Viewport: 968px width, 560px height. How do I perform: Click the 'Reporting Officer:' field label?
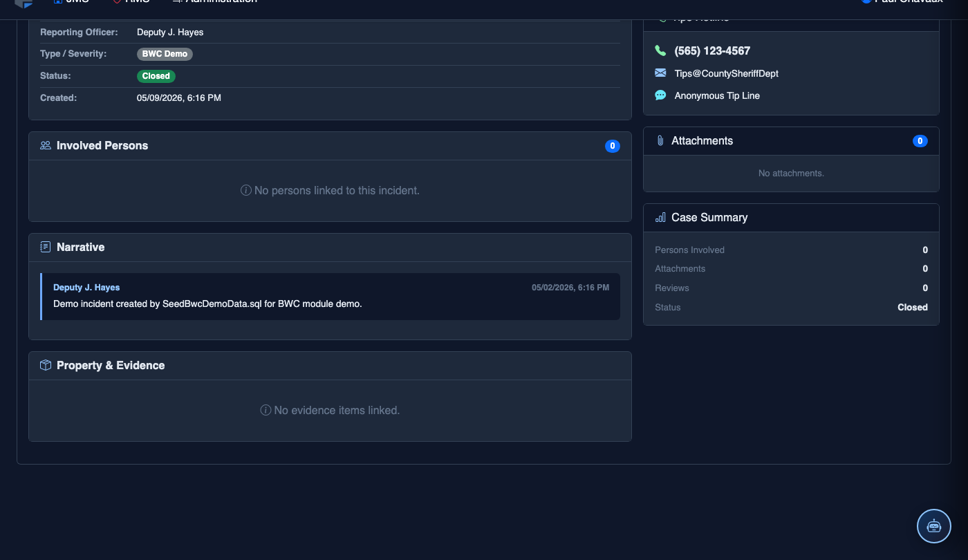pos(79,32)
